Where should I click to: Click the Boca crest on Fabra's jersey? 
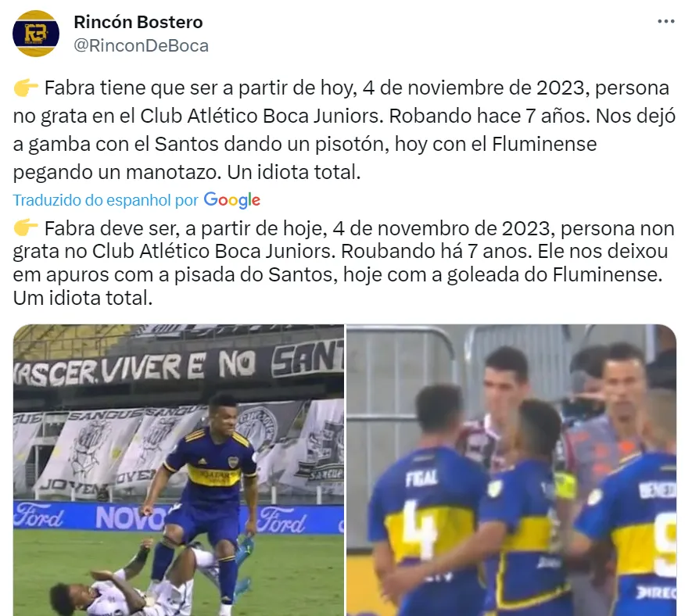(232, 462)
